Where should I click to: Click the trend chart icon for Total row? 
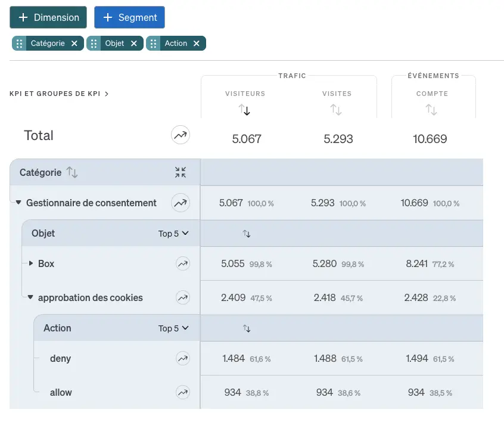(x=181, y=135)
